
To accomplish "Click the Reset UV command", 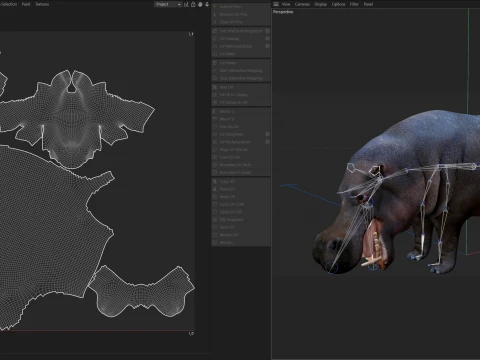I will 241,197.
